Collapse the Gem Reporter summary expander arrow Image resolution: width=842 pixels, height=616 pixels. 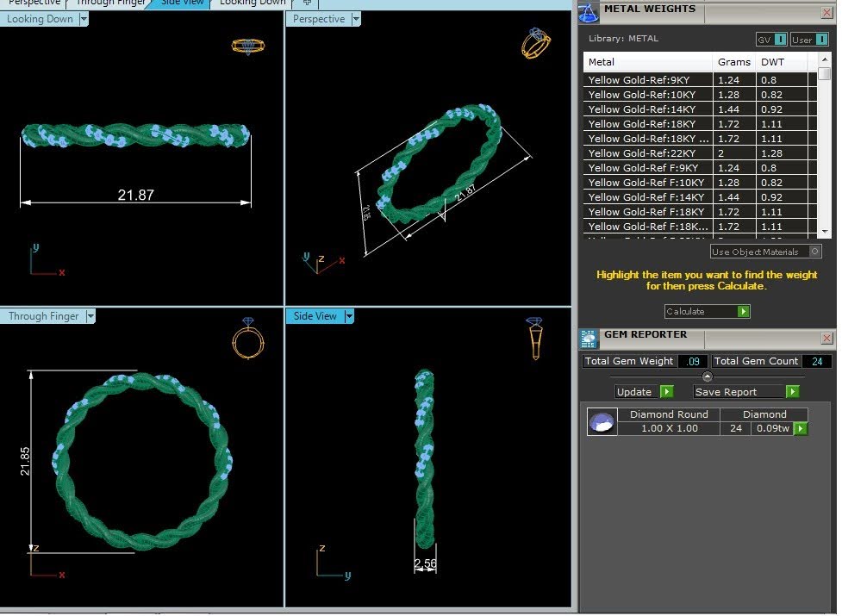[708, 376]
